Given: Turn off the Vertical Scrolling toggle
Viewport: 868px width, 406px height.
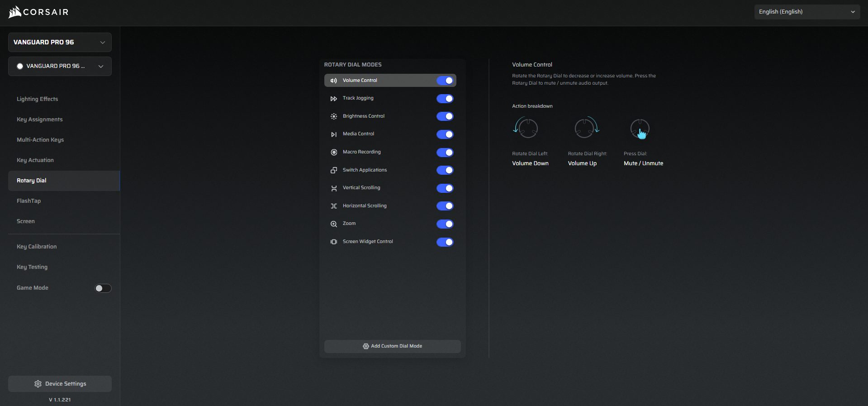Looking at the screenshot, I should click(x=445, y=188).
